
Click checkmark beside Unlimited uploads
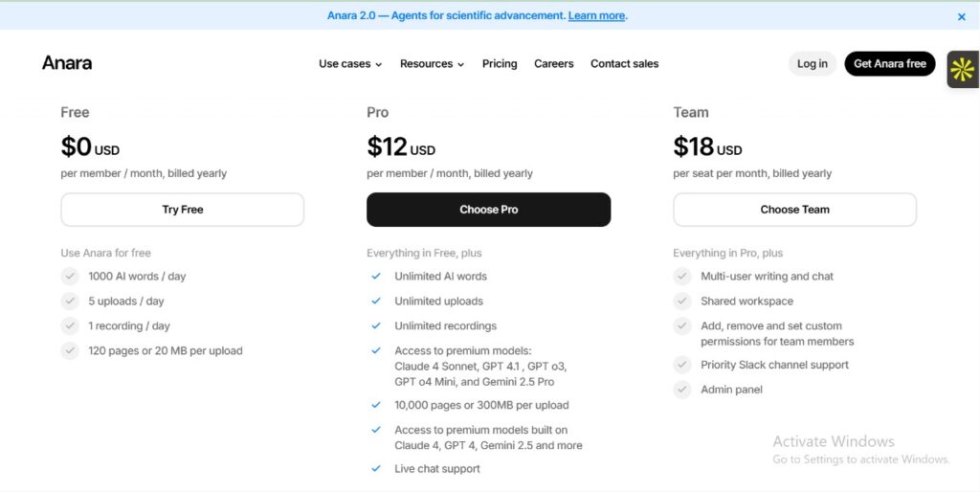click(x=375, y=301)
